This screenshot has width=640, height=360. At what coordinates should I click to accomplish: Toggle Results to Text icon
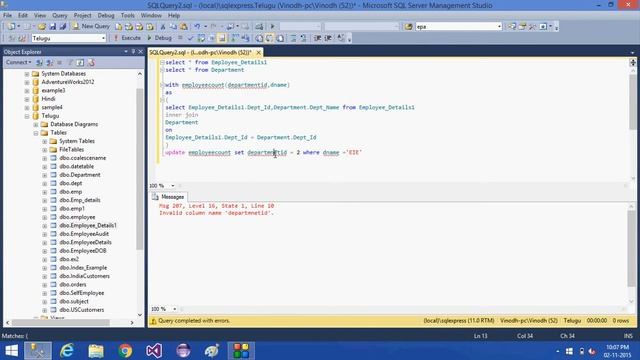click(x=259, y=38)
